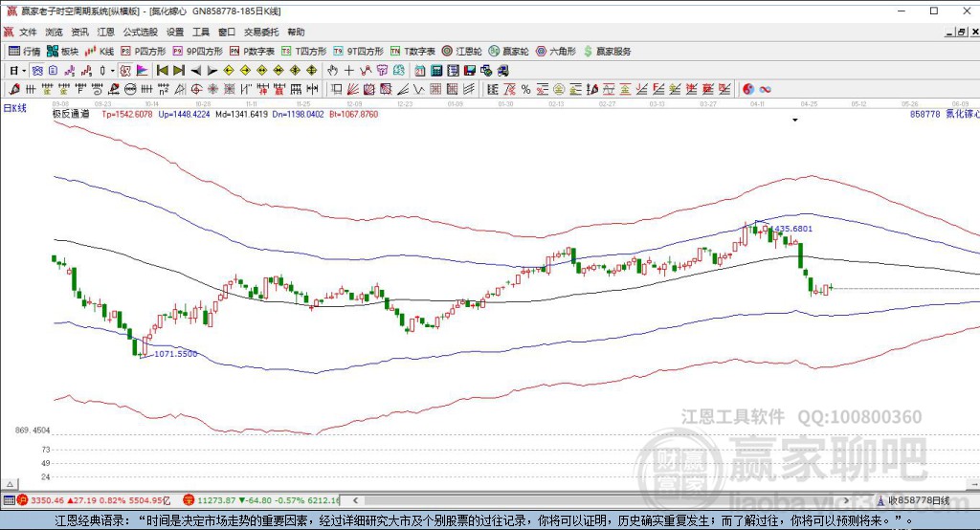Open the 资讯 menu
The image size is (980, 530).
coord(79,32)
